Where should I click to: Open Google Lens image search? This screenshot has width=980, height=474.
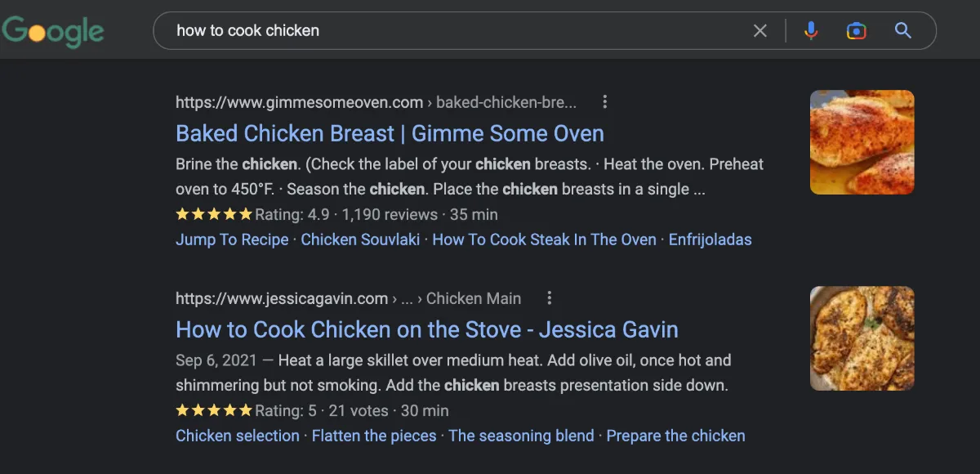856,31
